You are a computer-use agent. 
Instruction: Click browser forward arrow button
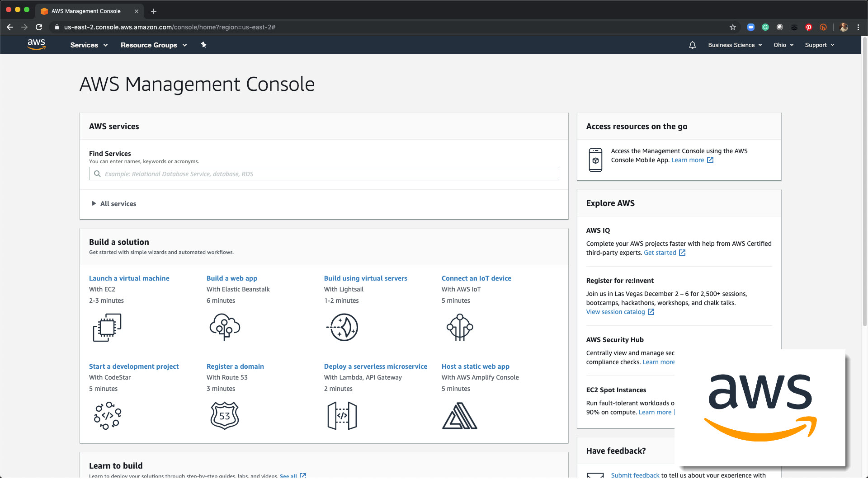(x=24, y=27)
